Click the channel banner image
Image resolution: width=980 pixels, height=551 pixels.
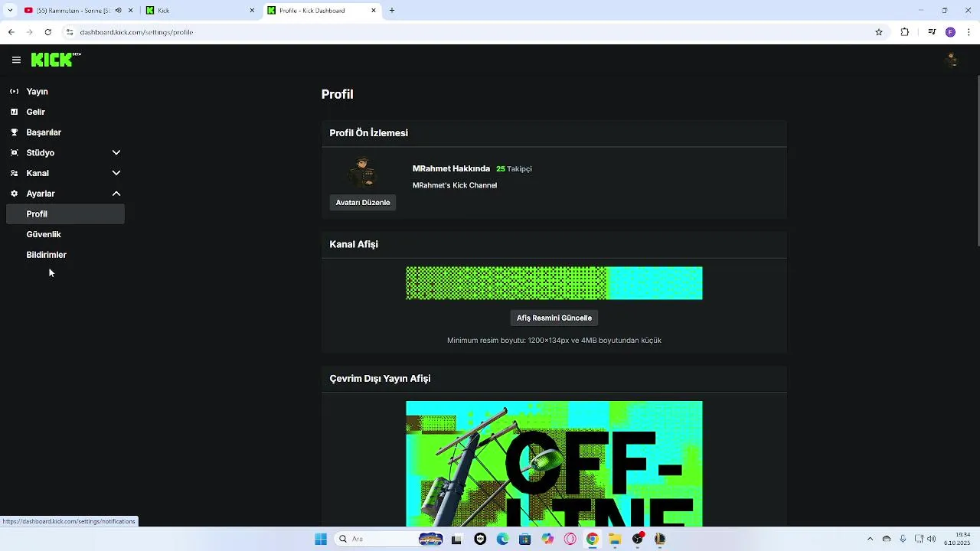tap(554, 283)
